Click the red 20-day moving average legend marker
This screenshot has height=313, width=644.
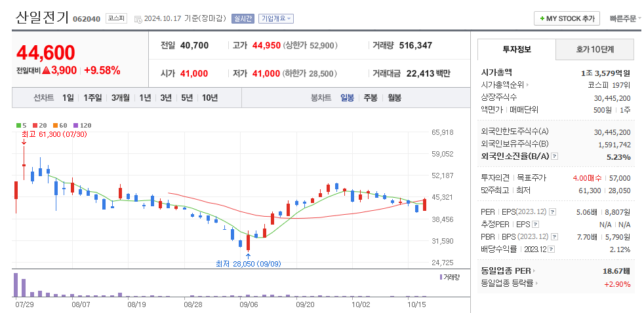[35, 126]
